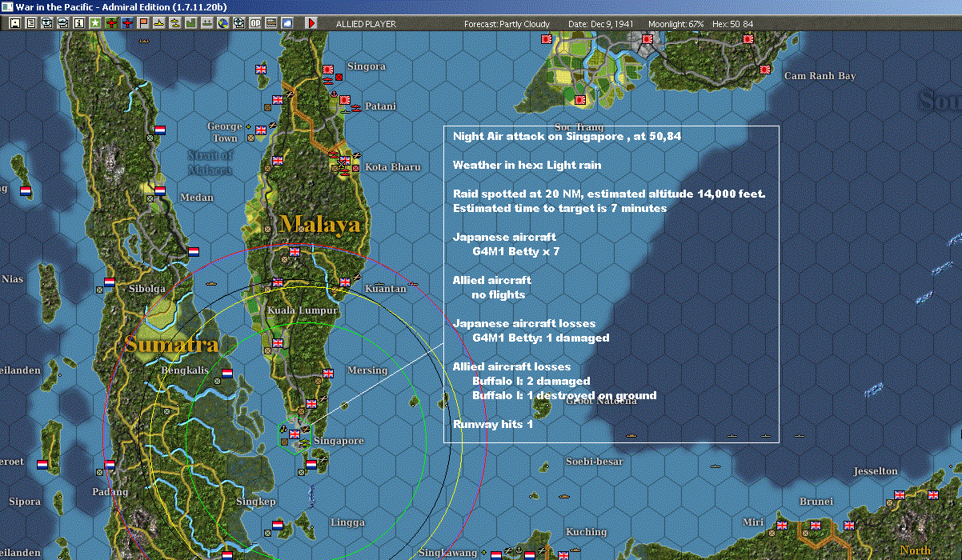Click 'Buffalo I: 1 destroyed on ground' line
Viewport: 962px width, 560px height.
[564, 395]
